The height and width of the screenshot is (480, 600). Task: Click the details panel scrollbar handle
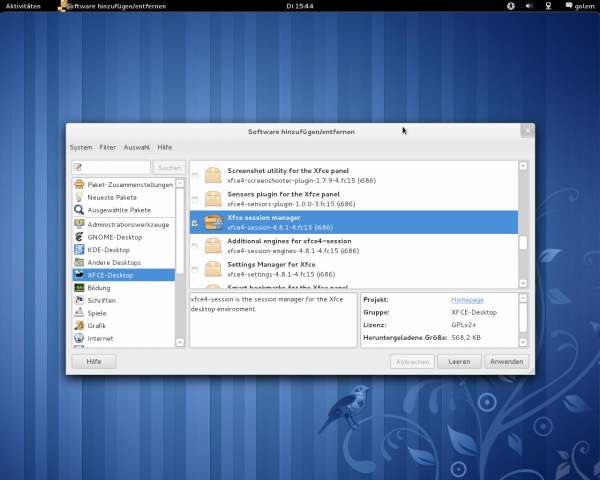(x=523, y=318)
